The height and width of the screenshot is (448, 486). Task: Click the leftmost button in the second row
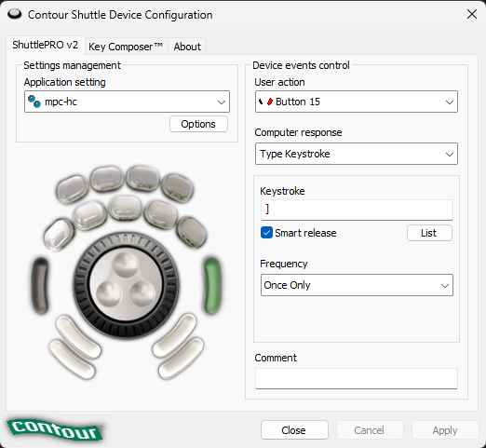coord(59,234)
